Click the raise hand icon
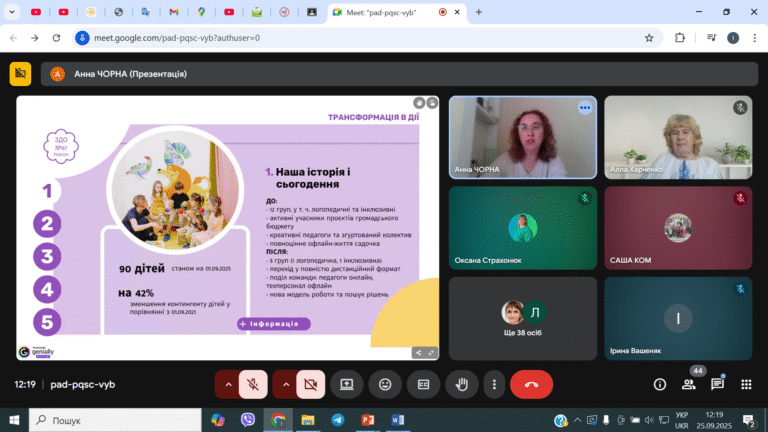Viewport: 768px width, 432px height. pos(461,384)
